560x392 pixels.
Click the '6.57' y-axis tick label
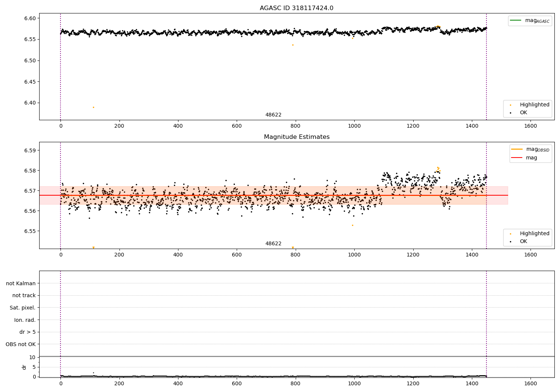[x=30, y=191]
